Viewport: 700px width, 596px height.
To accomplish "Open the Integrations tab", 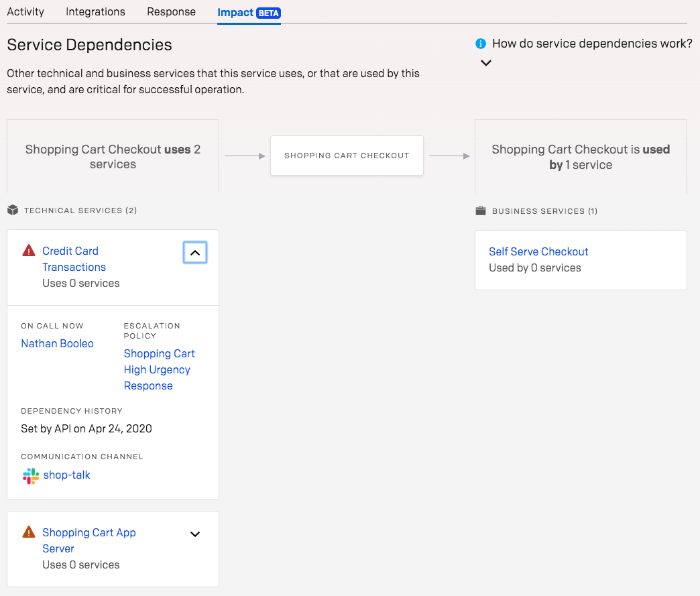I will 95,12.
